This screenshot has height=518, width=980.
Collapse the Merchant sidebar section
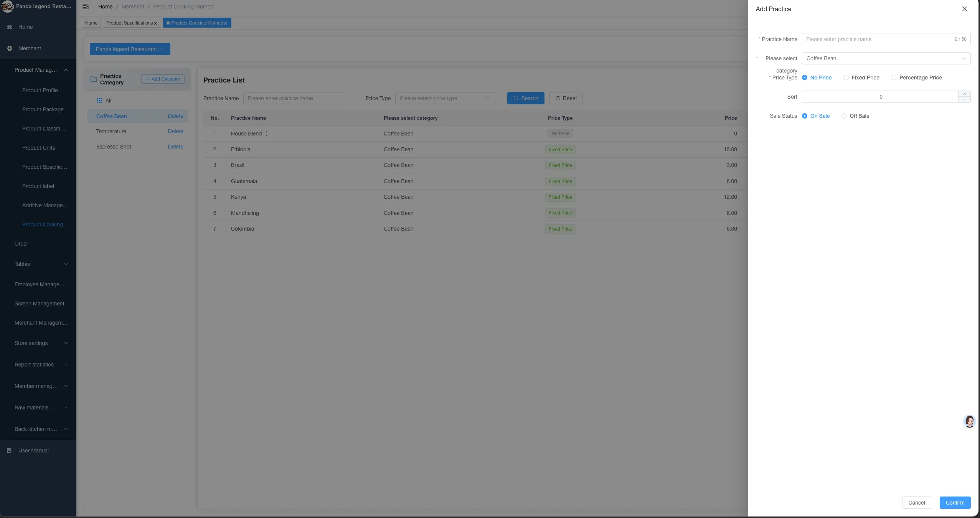[66, 48]
